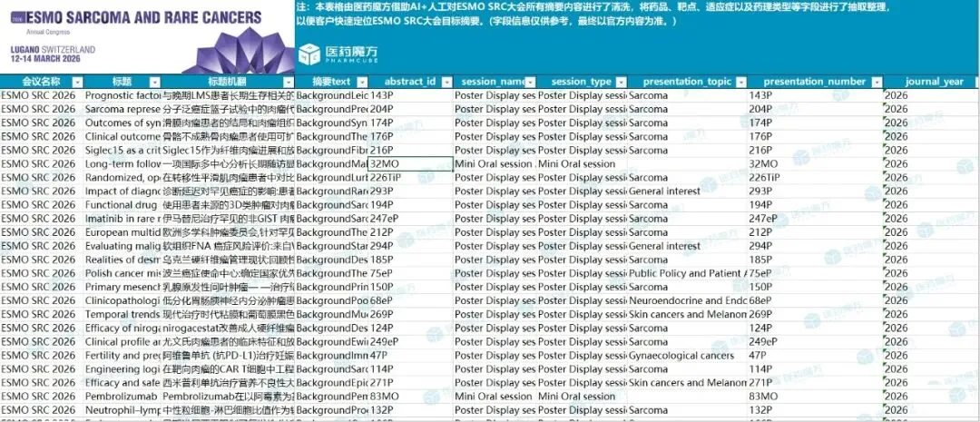Select the selected abstract_id cell 32MO

(x=410, y=163)
